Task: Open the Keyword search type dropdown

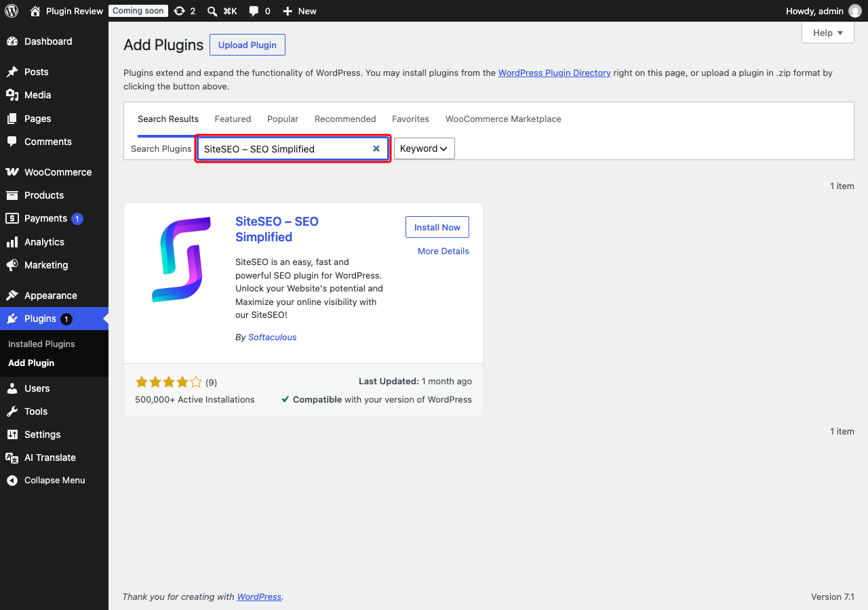Action: 425,148
